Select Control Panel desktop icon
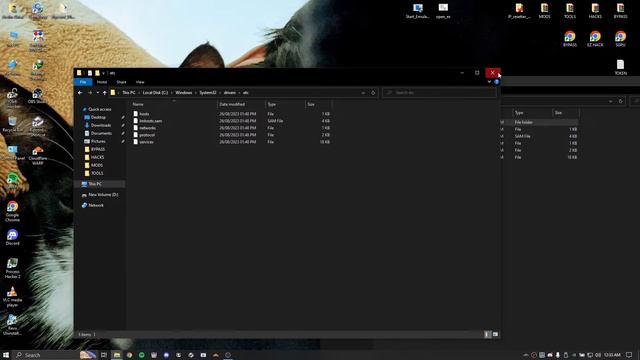Viewport: 640px width, 360px height. click(12, 153)
